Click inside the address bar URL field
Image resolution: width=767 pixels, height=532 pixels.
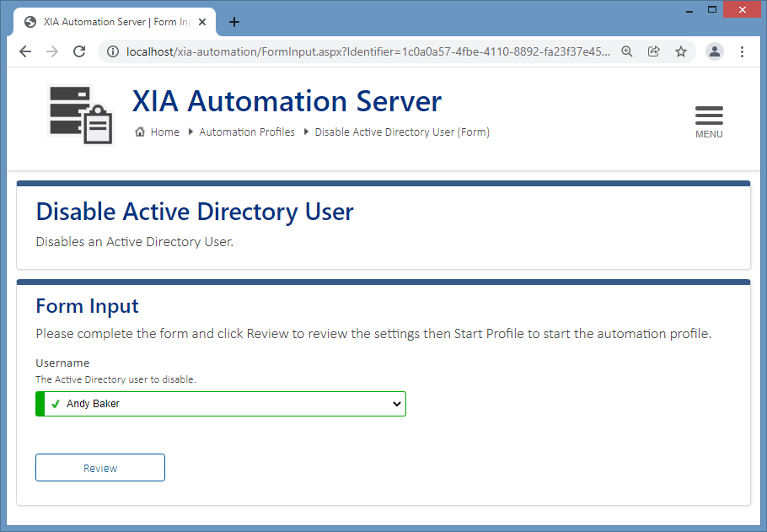[x=337, y=51]
